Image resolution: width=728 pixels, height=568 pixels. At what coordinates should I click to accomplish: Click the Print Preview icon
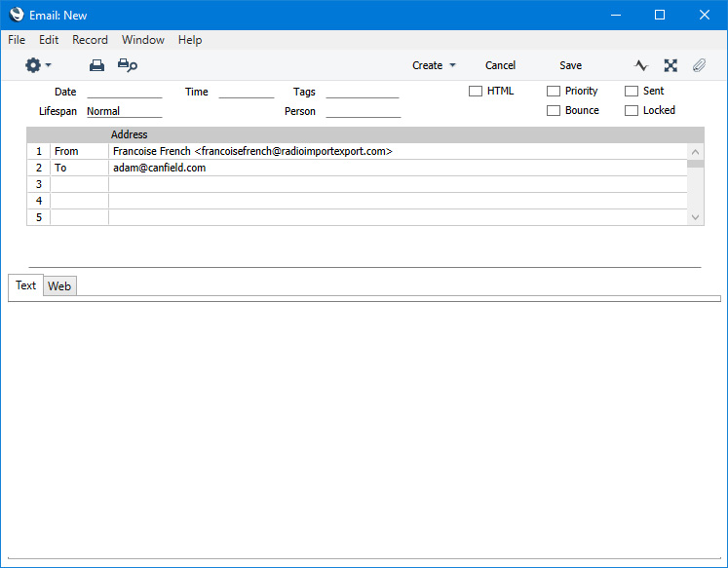(128, 65)
